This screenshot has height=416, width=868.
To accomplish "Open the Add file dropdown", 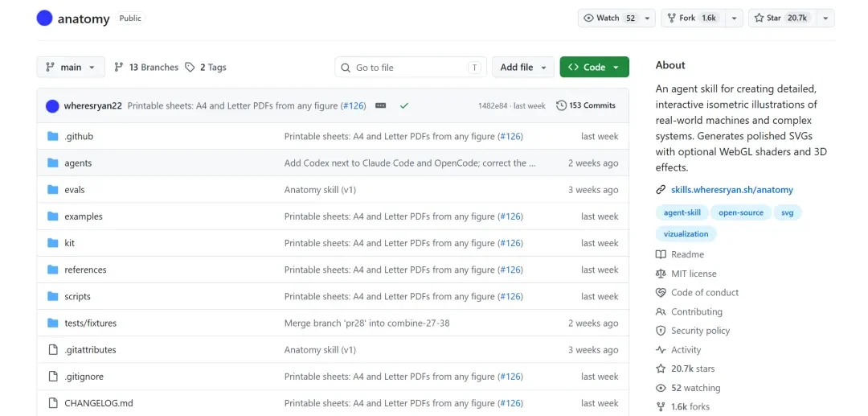I will click(x=523, y=67).
